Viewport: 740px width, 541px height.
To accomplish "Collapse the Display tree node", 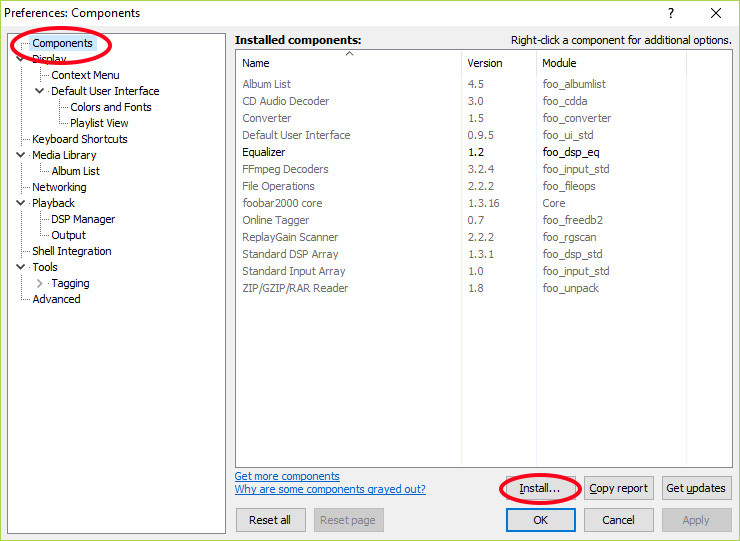I will [x=20, y=59].
